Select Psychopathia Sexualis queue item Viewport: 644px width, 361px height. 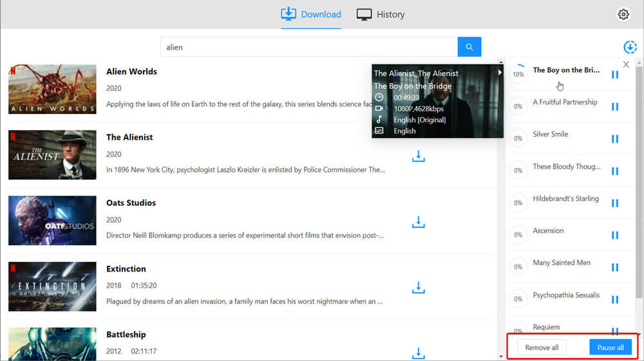566,295
